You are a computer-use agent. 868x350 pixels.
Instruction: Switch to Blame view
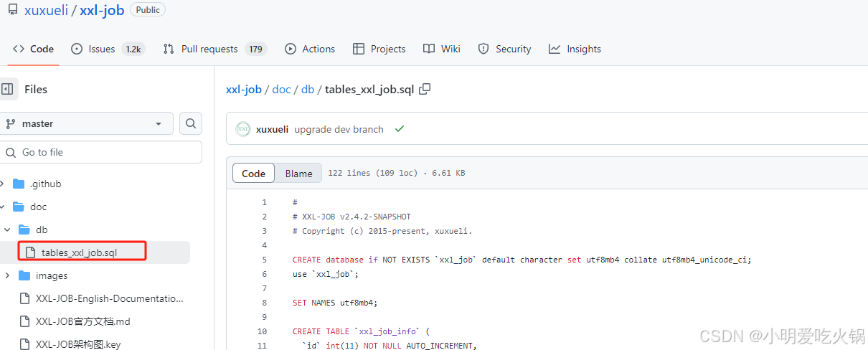(x=298, y=174)
